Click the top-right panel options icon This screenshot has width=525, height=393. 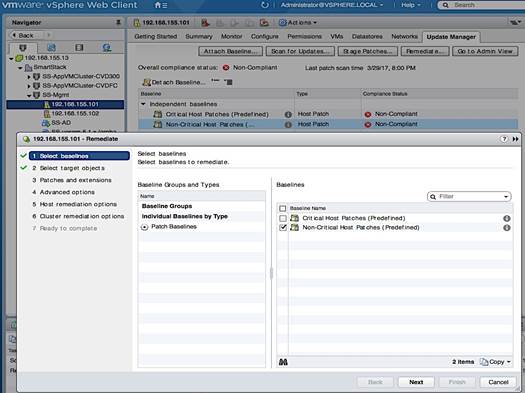pyautogui.click(x=515, y=22)
